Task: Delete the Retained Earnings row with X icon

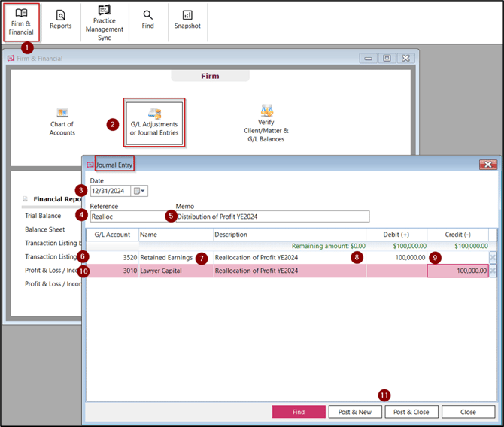Action: [493, 257]
